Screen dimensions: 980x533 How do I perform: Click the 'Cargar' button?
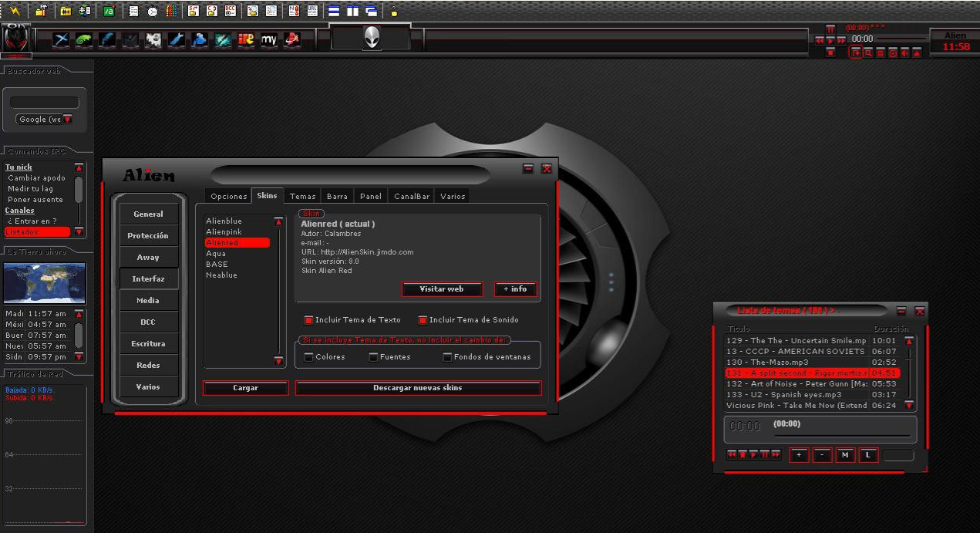tap(245, 388)
